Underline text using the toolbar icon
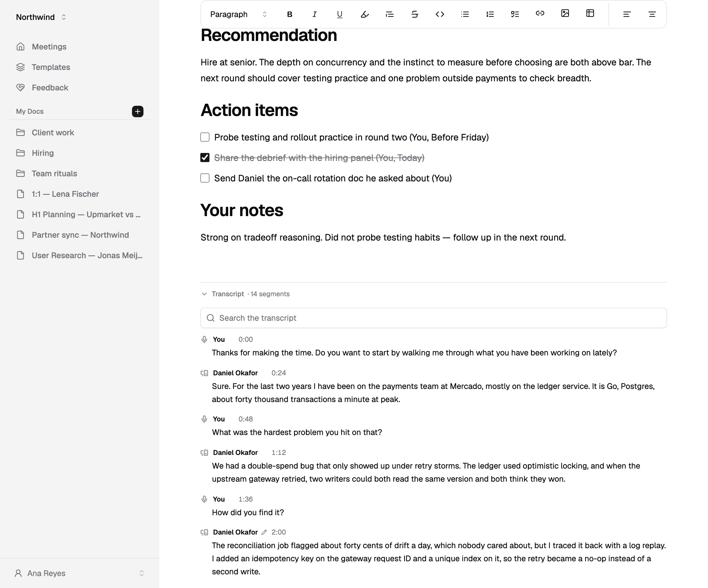The height and width of the screenshot is (588, 708). [339, 14]
